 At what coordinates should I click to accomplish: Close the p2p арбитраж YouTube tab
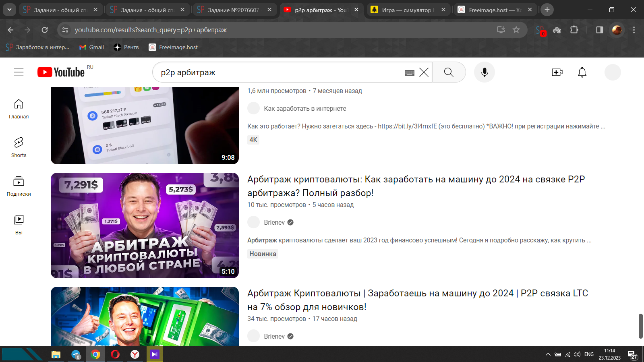click(x=356, y=10)
